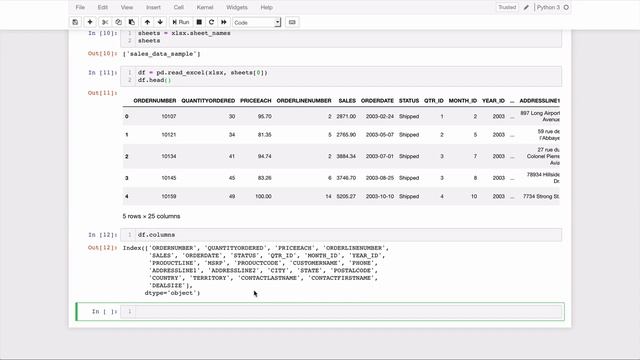Click the QTR_ID column header
This screenshot has width=640, height=360.
click(x=433, y=100)
